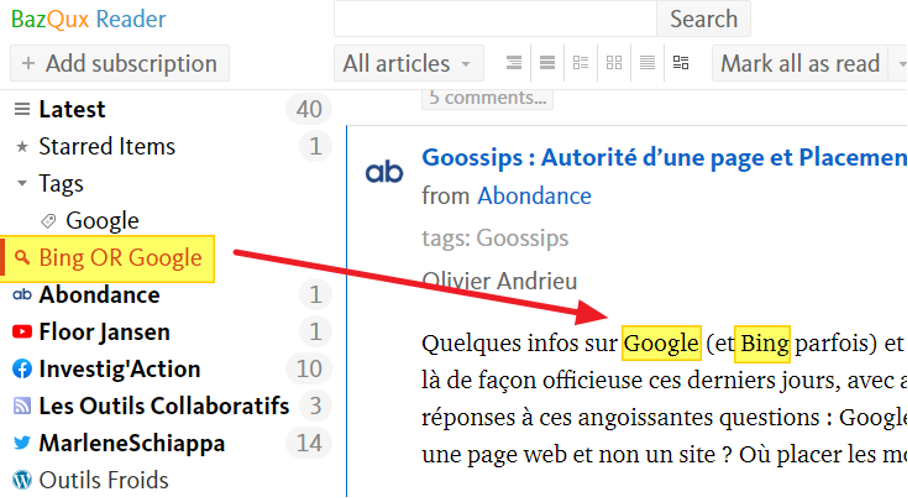The image size is (908, 498).
Task: Switch to magazine view icon
Action: pos(580,63)
